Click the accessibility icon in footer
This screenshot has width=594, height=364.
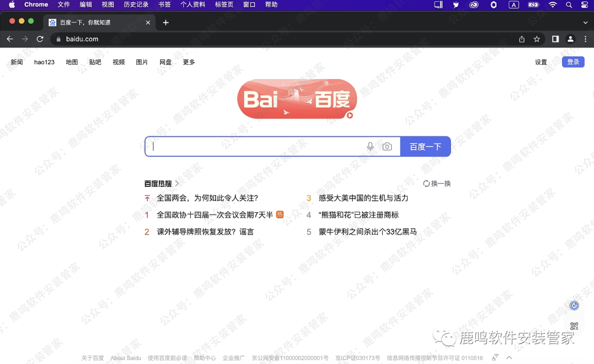495,357
